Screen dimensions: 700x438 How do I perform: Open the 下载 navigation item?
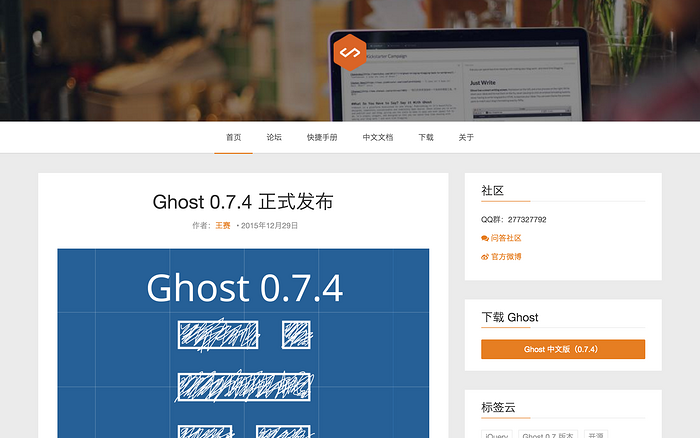pyautogui.click(x=426, y=138)
